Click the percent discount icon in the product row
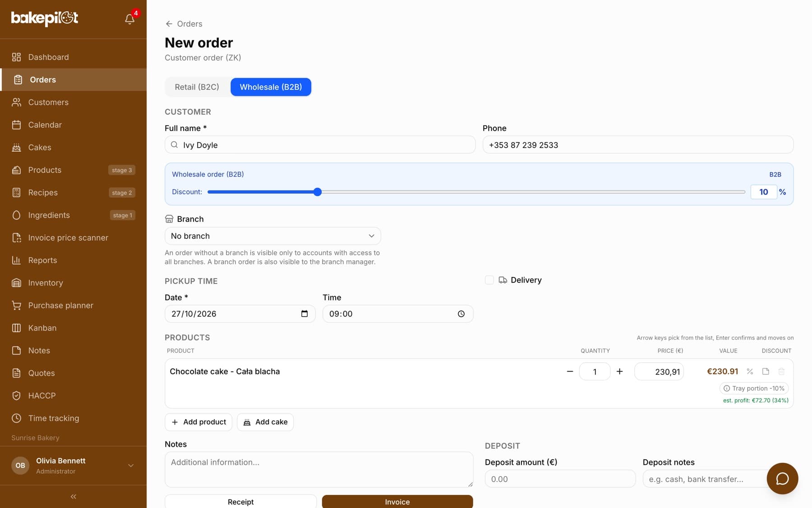 coord(750,371)
